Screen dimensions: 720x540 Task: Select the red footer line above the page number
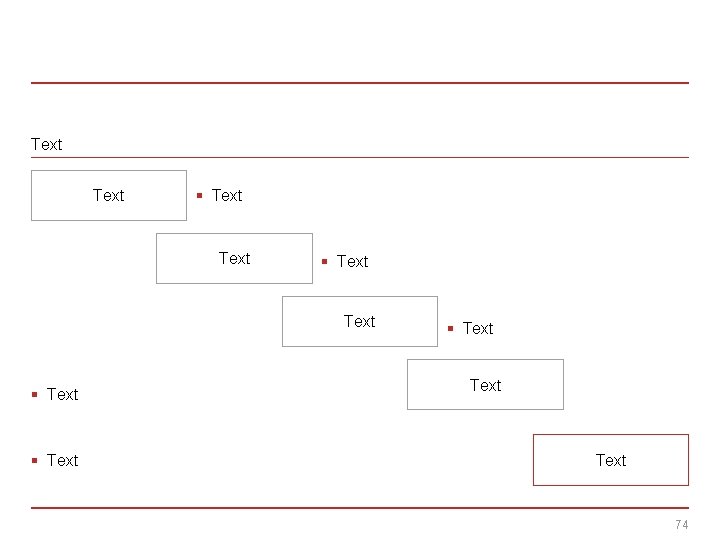click(360, 508)
